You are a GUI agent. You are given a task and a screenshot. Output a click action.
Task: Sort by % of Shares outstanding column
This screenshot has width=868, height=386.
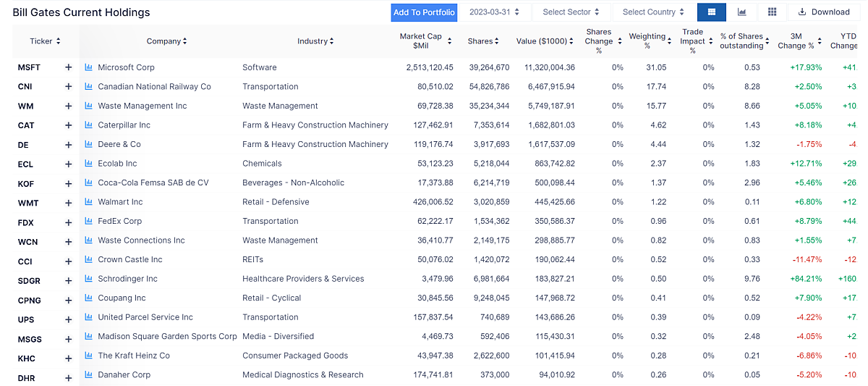[x=744, y=41]
